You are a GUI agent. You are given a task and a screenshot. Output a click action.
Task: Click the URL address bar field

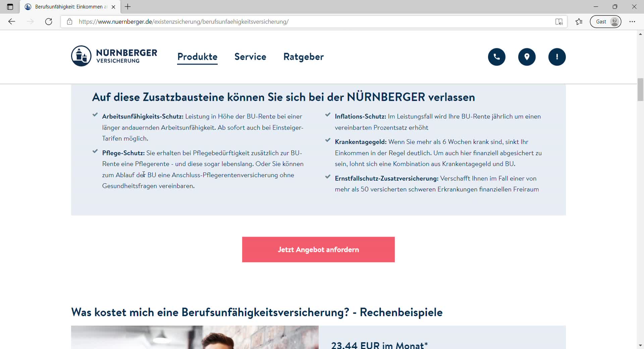pos(302,22)
